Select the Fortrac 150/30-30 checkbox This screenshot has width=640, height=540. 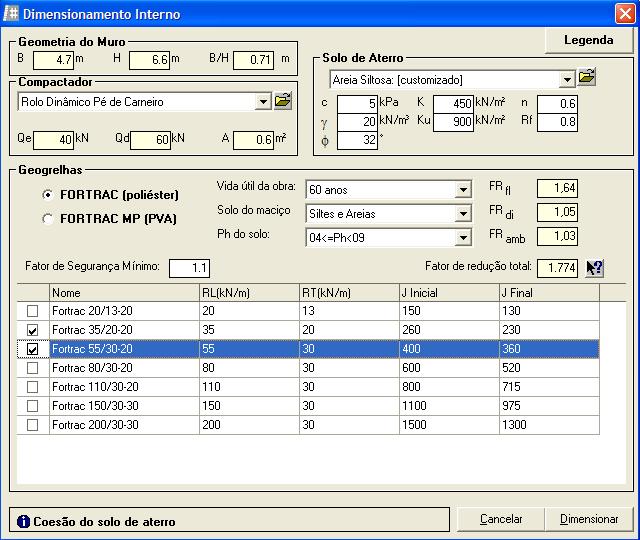coord(32,406)
